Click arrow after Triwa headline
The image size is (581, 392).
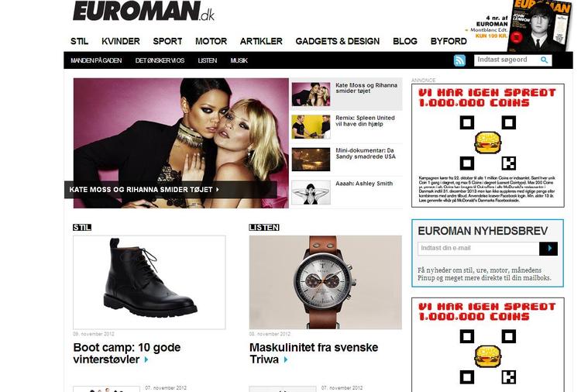point(286,359)
